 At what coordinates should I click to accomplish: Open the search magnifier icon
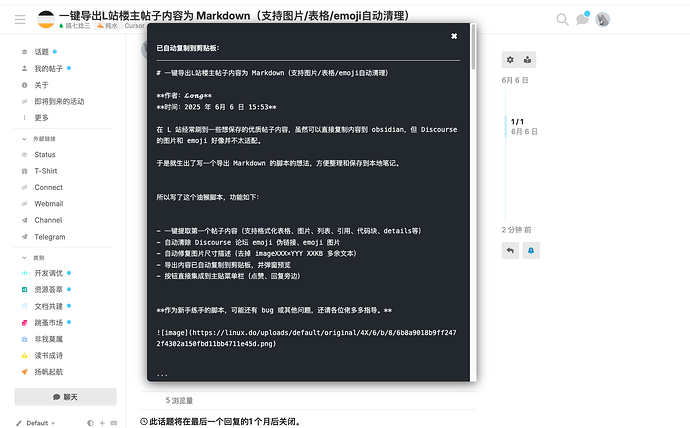(562, 19)
